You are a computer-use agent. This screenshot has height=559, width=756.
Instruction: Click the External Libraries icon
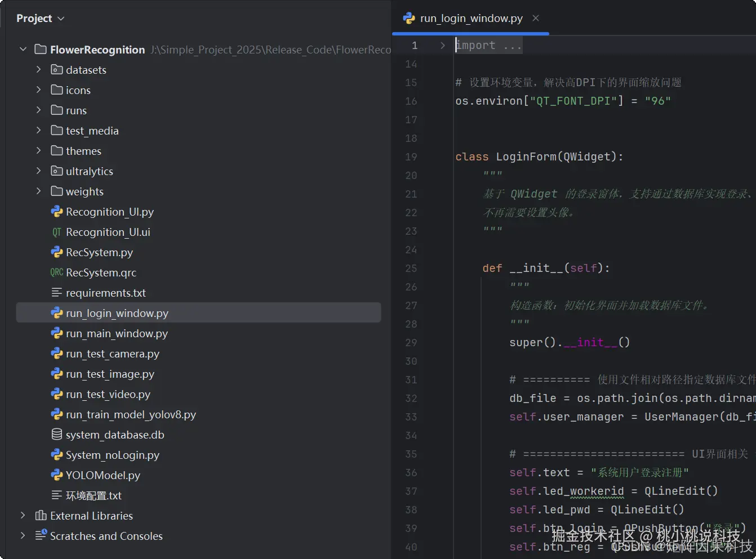click(41, 516)
